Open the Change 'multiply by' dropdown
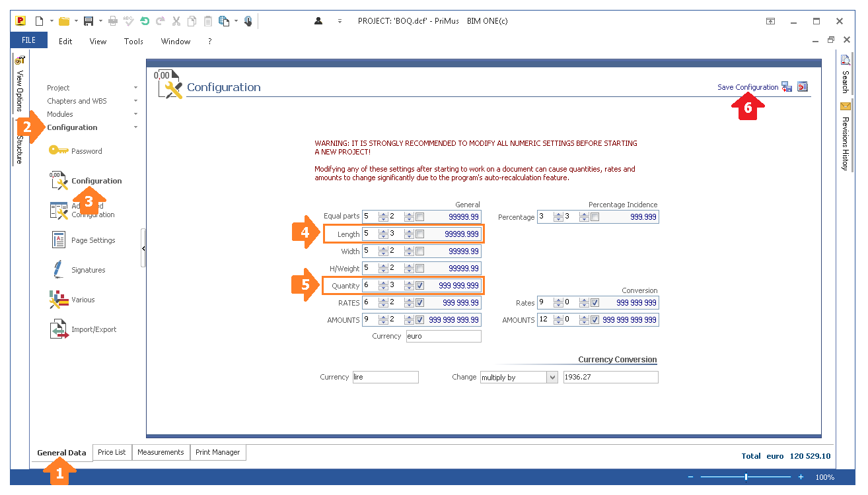 552,377
